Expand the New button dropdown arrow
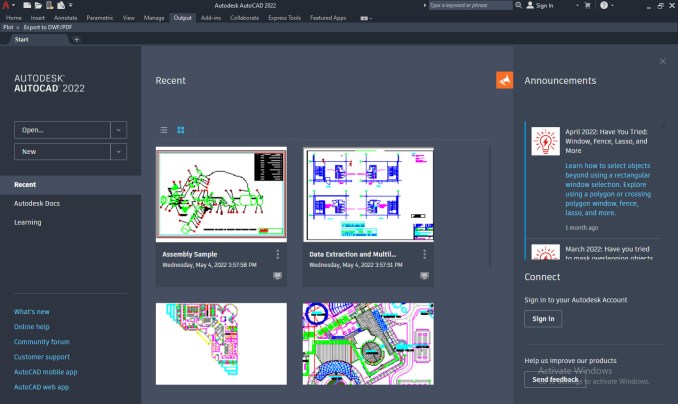678x404 pixels. [118, 151]
